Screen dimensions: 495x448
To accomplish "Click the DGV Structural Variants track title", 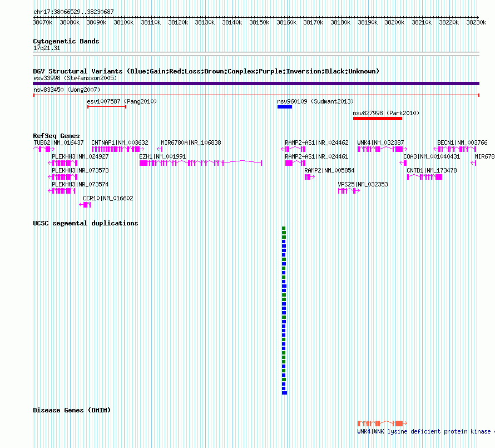I will coord(206,71).
